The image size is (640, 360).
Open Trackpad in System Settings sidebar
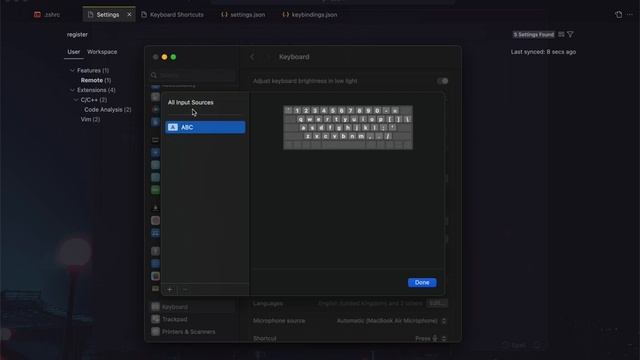coord(192,319)
